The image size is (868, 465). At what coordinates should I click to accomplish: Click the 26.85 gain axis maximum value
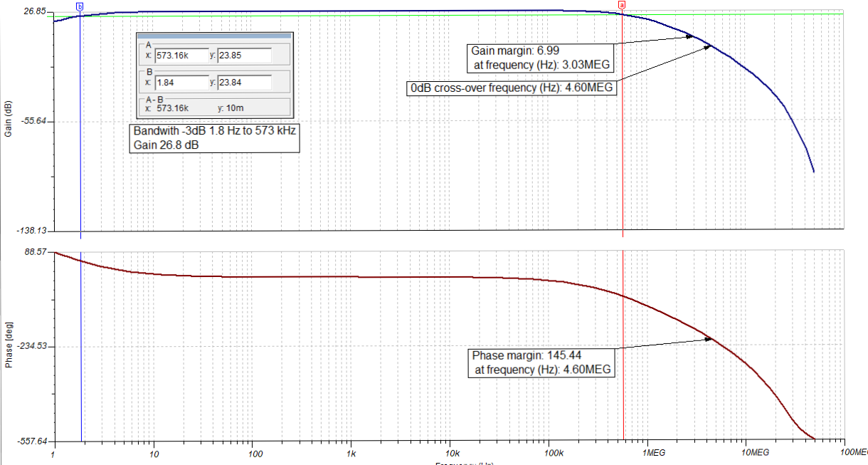[35, 12]
